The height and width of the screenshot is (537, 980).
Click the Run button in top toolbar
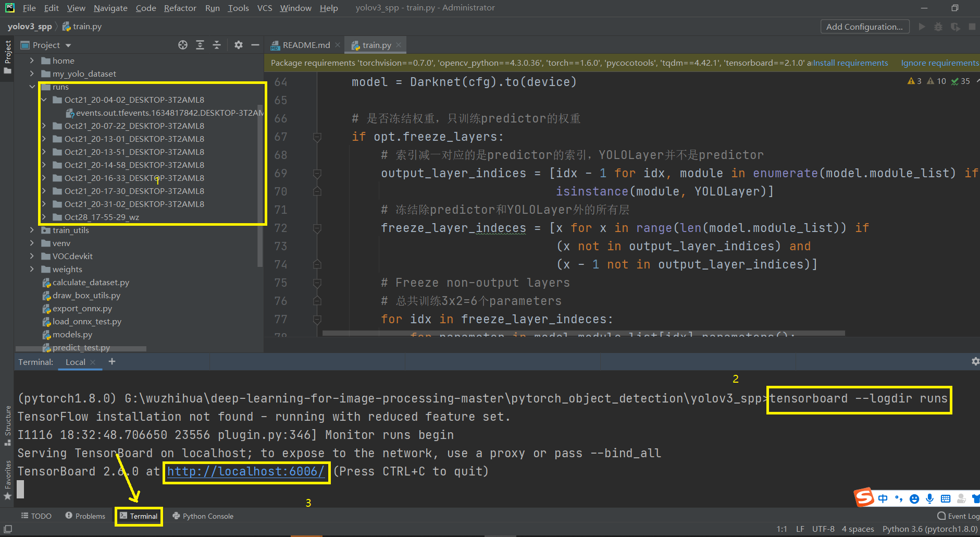(x=922, y=27)
